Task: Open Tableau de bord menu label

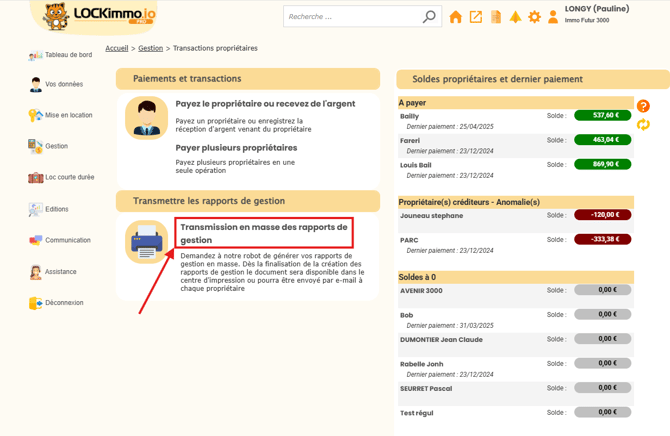Action: click(68, 55)
